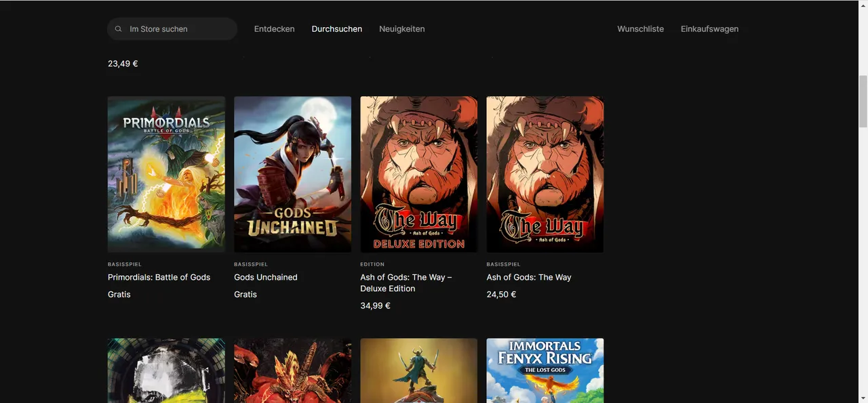Click 'Ash of Gods: The Way' base game title
This screenshot has width=868, height=403.
pyautogui.click(x=529, y=277)
